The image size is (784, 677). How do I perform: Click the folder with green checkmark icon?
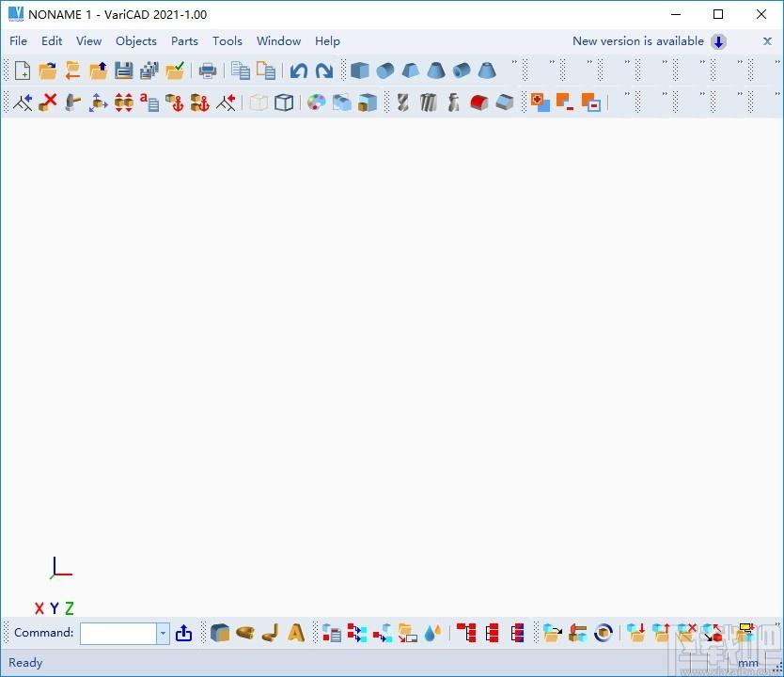coord(175,71)
